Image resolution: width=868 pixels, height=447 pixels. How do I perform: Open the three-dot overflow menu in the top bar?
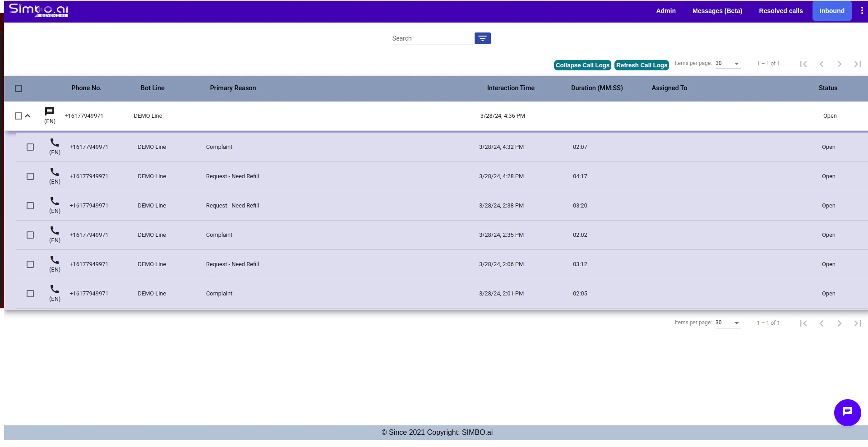click(x=862, y=10)
